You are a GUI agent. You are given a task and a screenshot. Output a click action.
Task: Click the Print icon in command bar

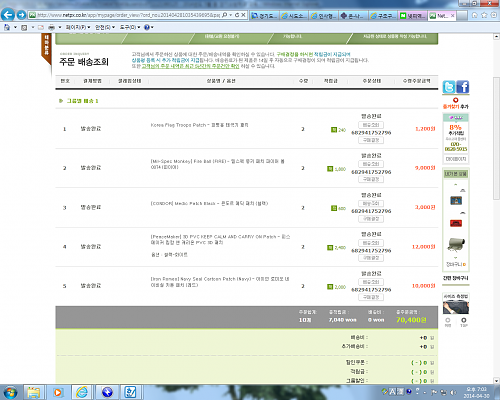coord(52,27)
